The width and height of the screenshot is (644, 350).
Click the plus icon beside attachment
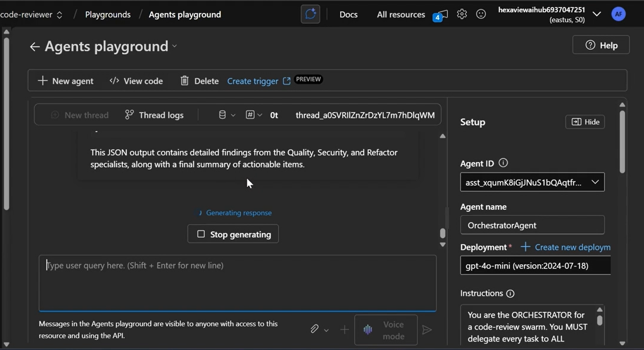pos(344,329)
